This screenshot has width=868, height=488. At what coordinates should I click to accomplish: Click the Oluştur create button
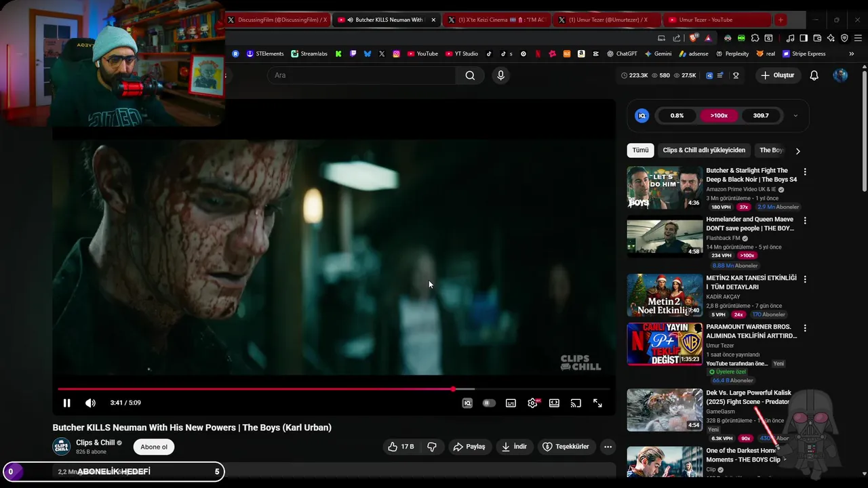(777, 75)
